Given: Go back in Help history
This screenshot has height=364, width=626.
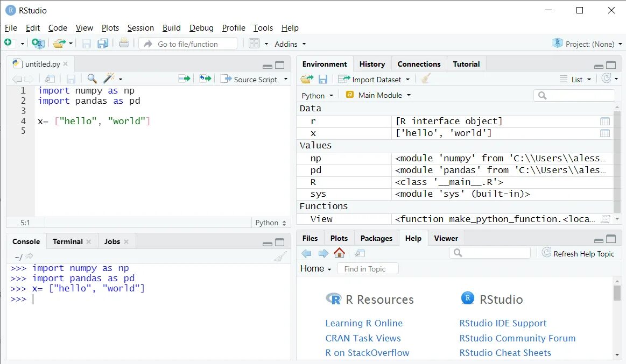Looking at the screenshot, I should pos(307,253).
